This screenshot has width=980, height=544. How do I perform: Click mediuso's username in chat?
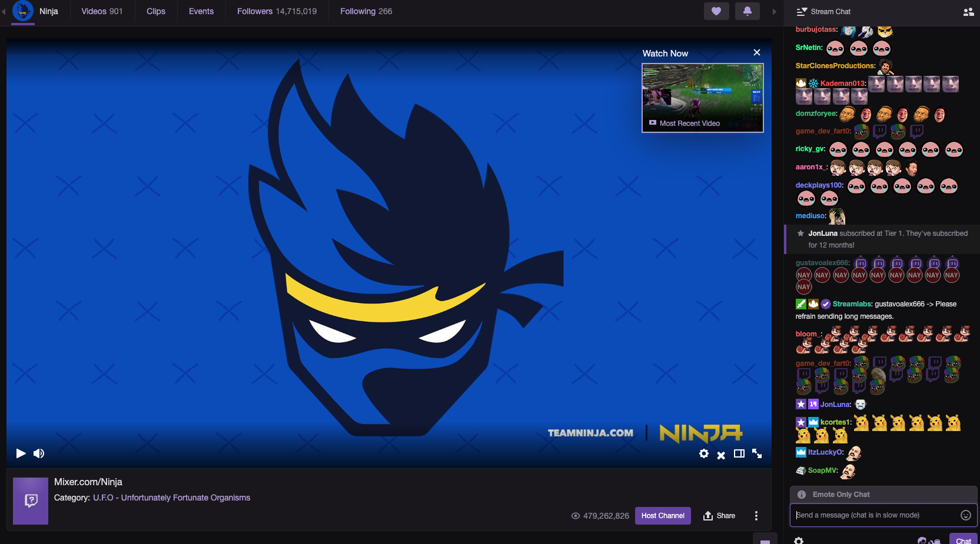pos(810,216)
